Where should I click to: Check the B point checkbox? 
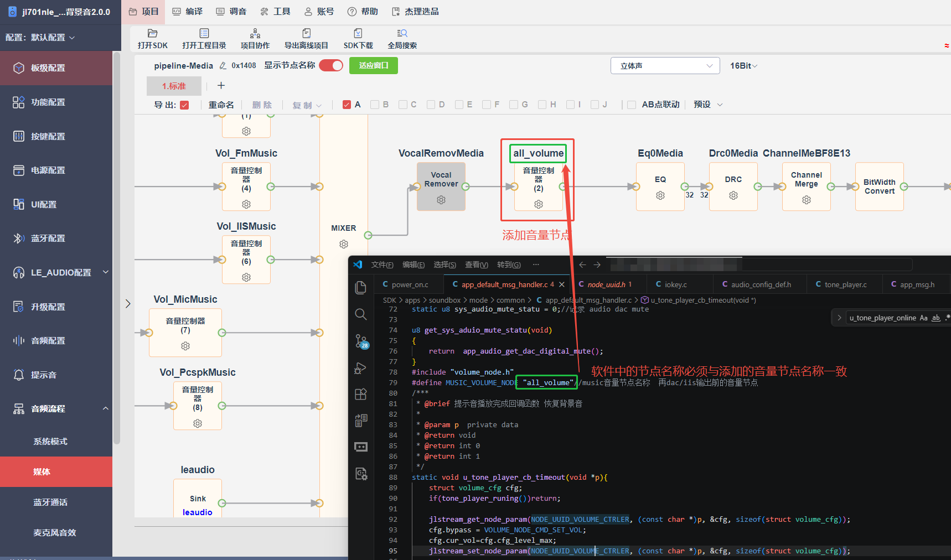tap(375, 105)
